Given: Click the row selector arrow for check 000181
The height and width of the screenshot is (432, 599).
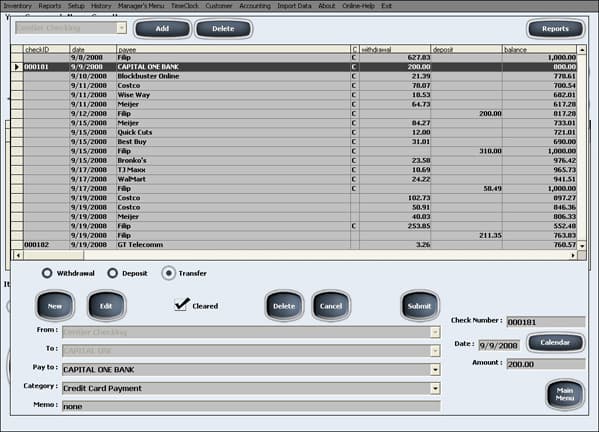Looking at the screenshot, I should point(17,67).
